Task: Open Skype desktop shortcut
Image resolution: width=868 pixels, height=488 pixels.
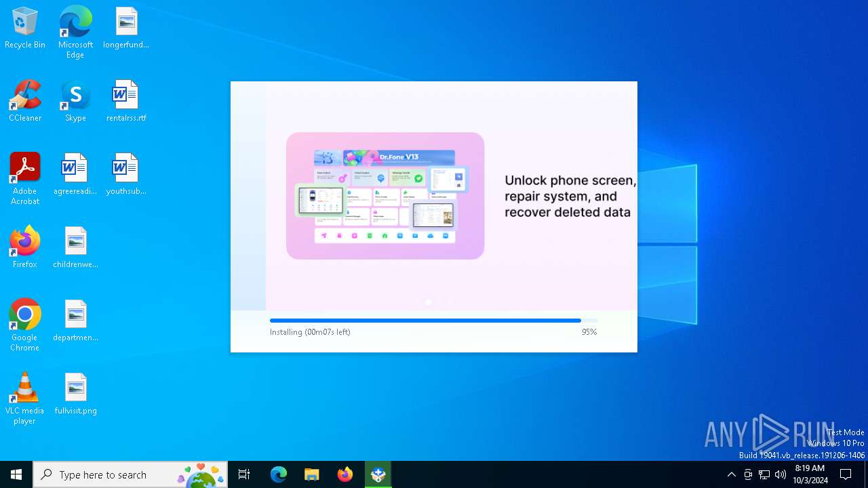Action: tap(75, 102)
